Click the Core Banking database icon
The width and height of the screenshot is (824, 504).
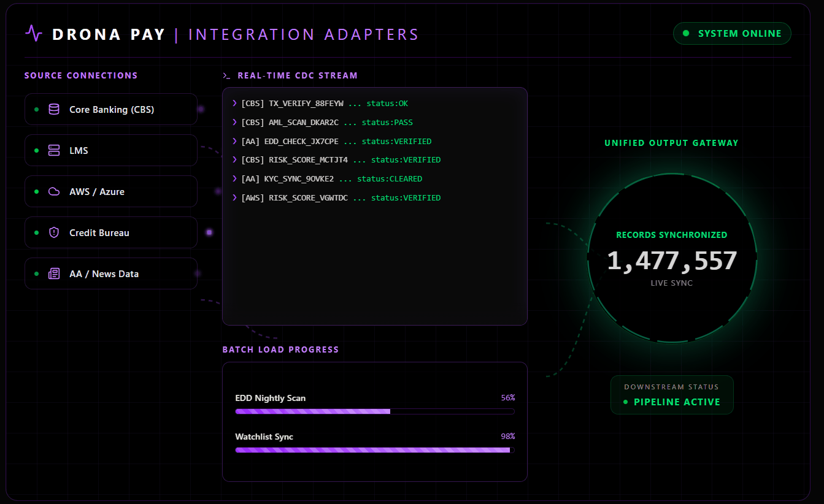(54, 109)
